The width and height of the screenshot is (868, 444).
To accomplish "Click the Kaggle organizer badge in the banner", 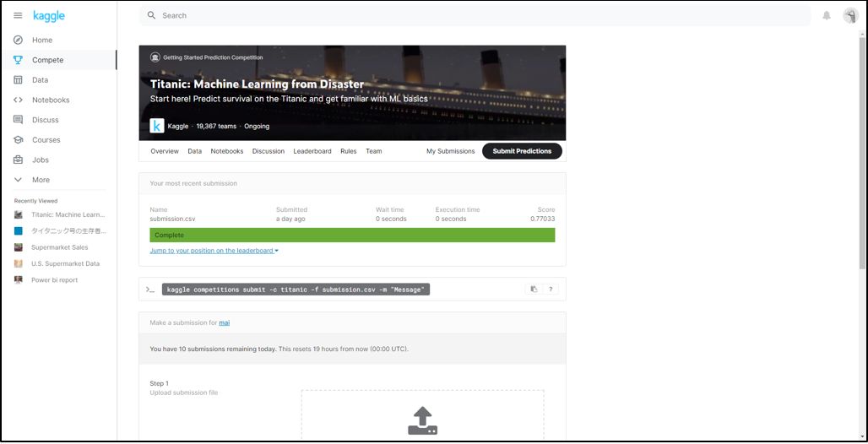I will coord(157,126).
